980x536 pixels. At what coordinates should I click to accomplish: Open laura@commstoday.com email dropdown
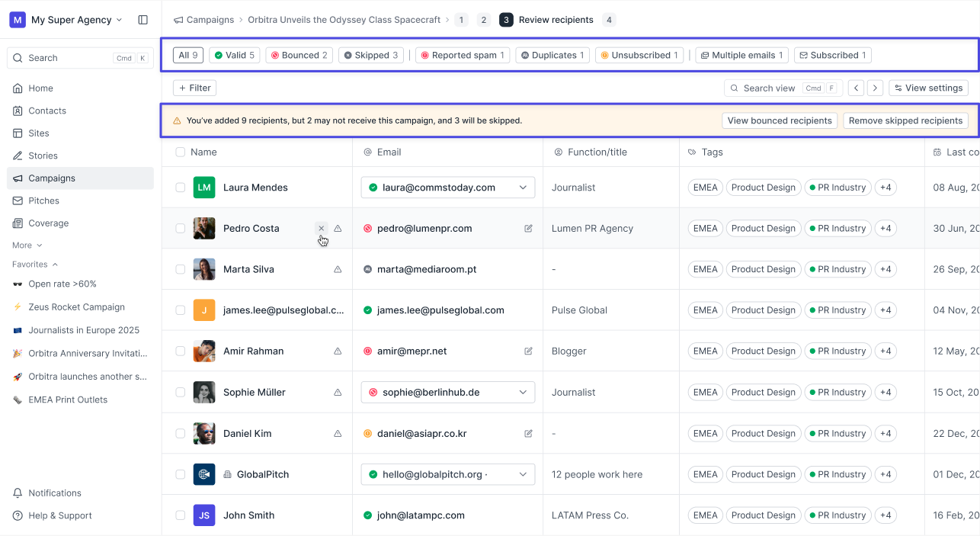[523, 188]
